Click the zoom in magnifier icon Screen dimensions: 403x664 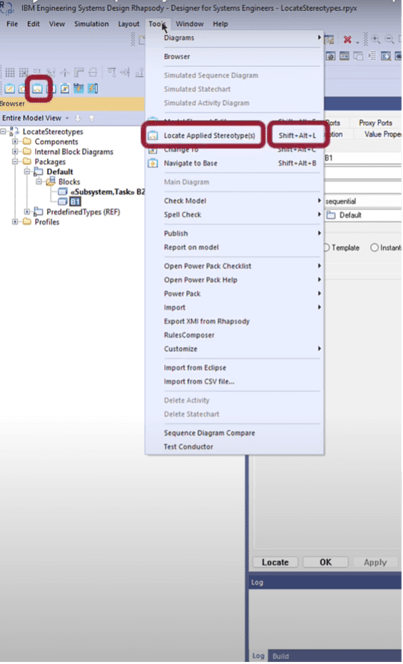click(x=375, y=39)
